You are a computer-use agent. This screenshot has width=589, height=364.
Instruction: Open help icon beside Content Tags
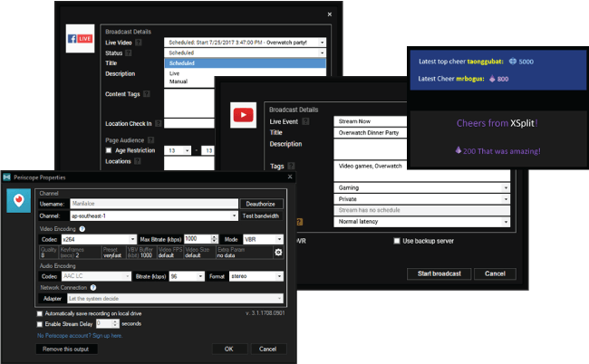(147, 94)
